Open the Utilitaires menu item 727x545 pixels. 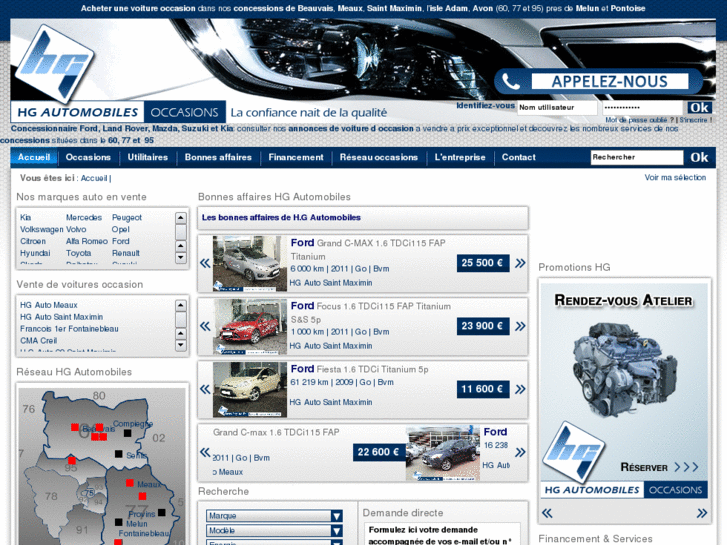click(147, 157)
